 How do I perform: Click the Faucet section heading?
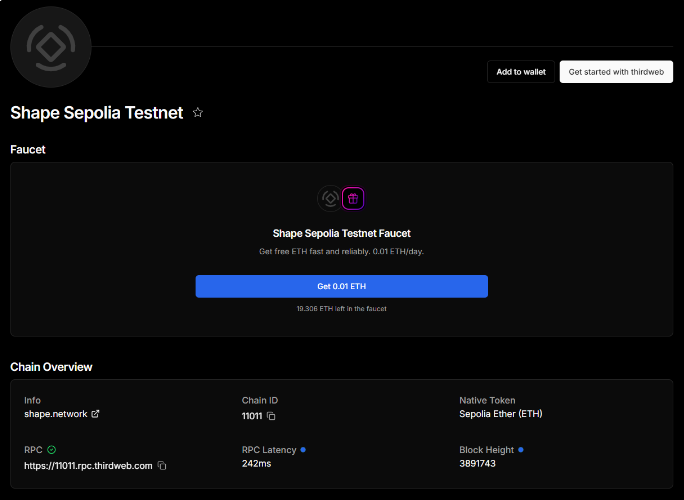[28, 150]
